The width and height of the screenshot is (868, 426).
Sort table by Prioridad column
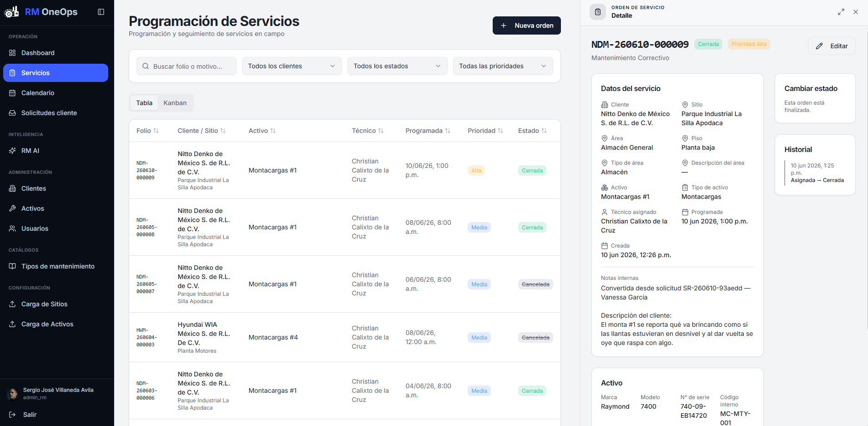(x=485, y=131)
